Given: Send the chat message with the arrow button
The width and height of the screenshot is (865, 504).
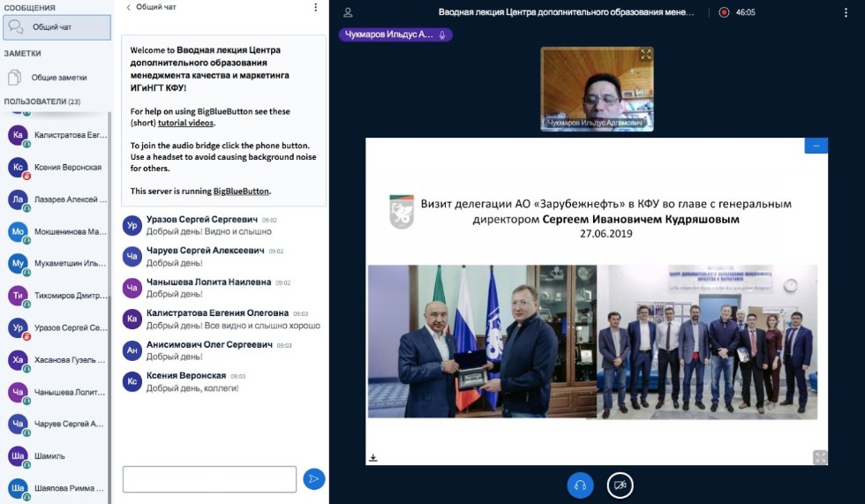Looking at the screenshot, I should (x=313, y=478).
